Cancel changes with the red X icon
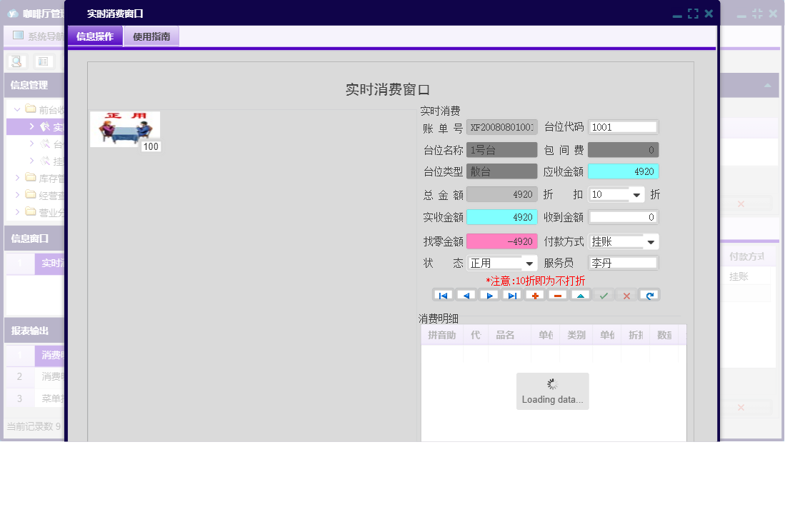 coord(626,294)
